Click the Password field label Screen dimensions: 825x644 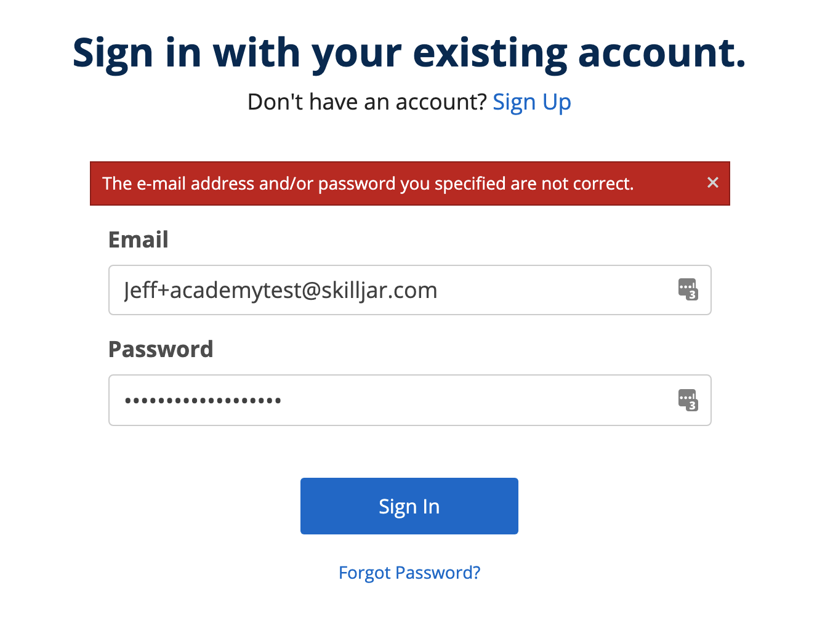tap(161, 349)
